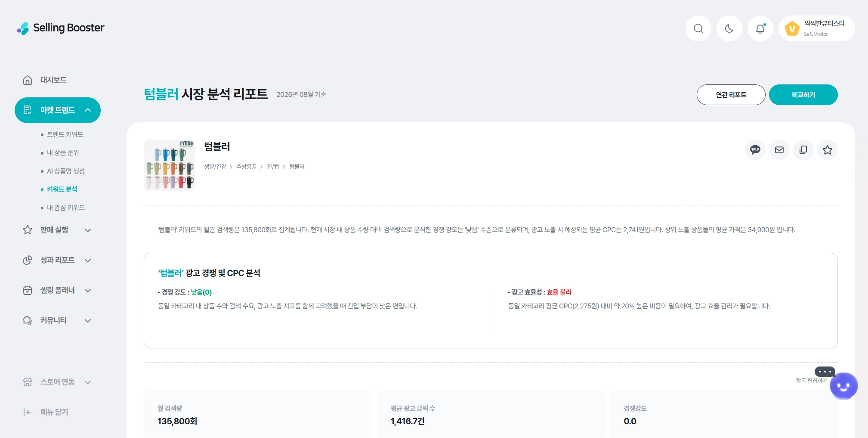Copy report link icon
Viewport: 868px width, 438px height.
tap(803, 150)
